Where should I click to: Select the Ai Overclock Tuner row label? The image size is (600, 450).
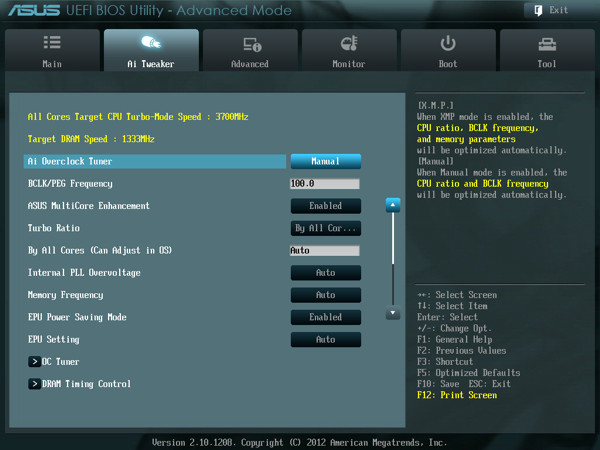point(70,161)
